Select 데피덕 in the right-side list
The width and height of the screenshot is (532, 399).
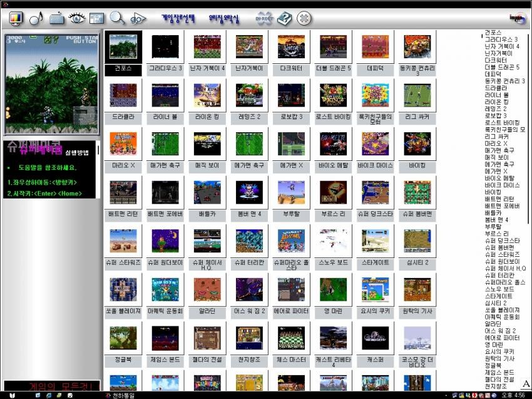pos(493,74)
